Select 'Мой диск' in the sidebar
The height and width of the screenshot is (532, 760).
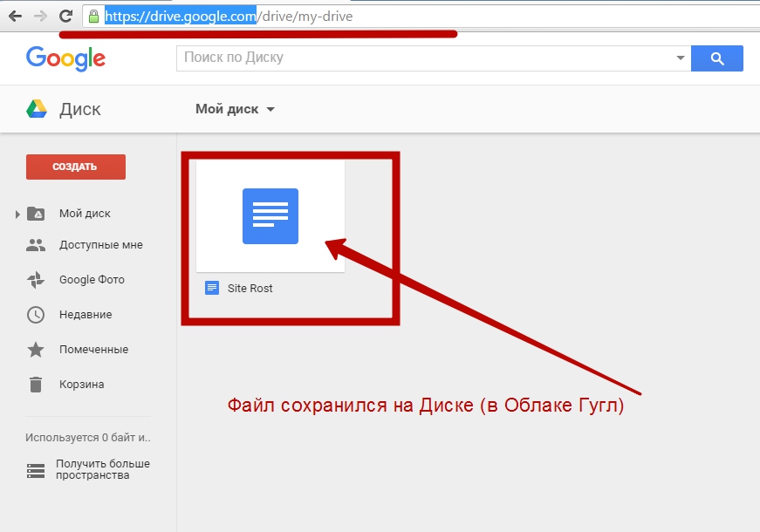[x=85, y=214]
